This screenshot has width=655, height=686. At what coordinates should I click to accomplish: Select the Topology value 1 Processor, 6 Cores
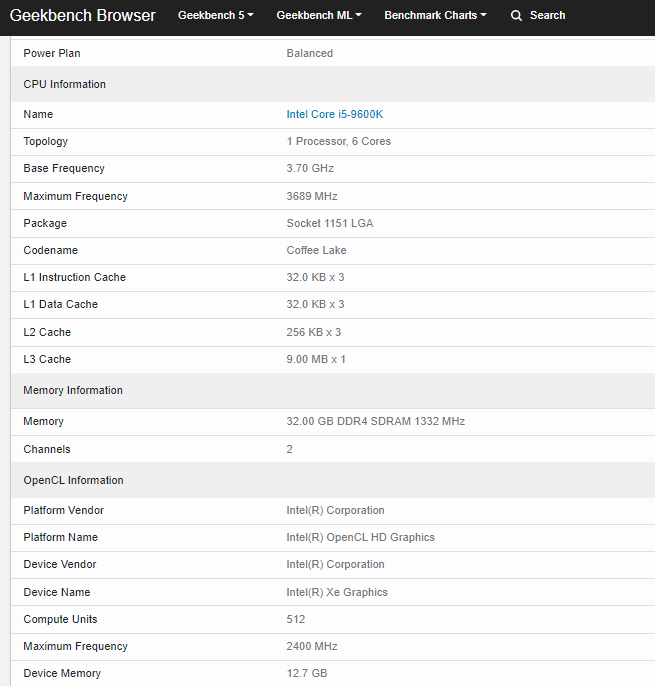tap(339, 141)
